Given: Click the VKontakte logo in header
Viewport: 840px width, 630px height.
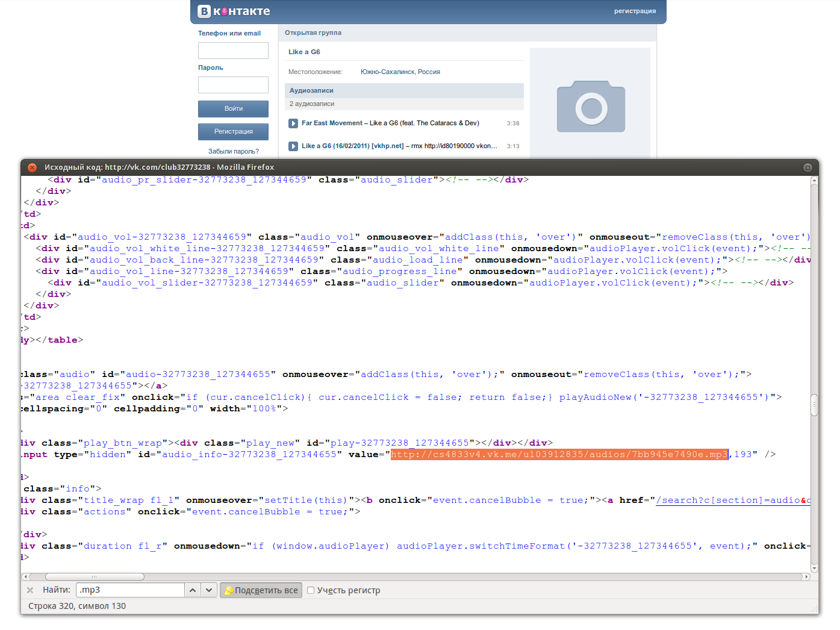Looking at the screenshot, I should [234, 11].
